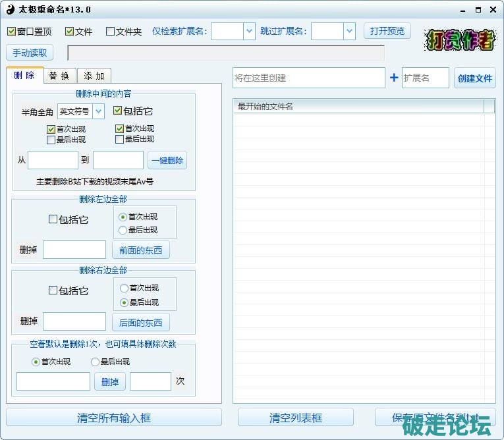Click the Tai Chi app icon in title bar
This screenshot has width=504, height=440.
click(9, 9)
